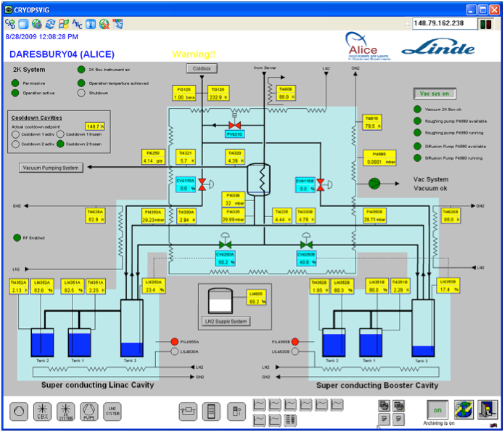Open the LN2 System view icon

(x=112, y=412)
